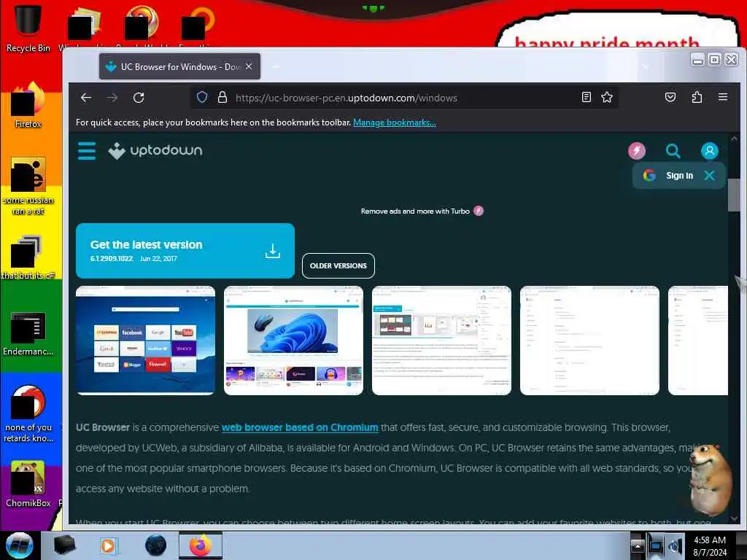This screenshot has width=747, height=560.
Task: Download with Get the latest version button
Action: [x=185, y=251]
